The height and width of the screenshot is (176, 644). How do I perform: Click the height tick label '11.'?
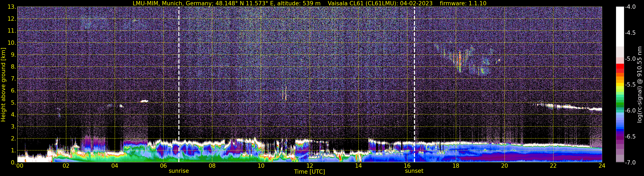tap(12, 31)
